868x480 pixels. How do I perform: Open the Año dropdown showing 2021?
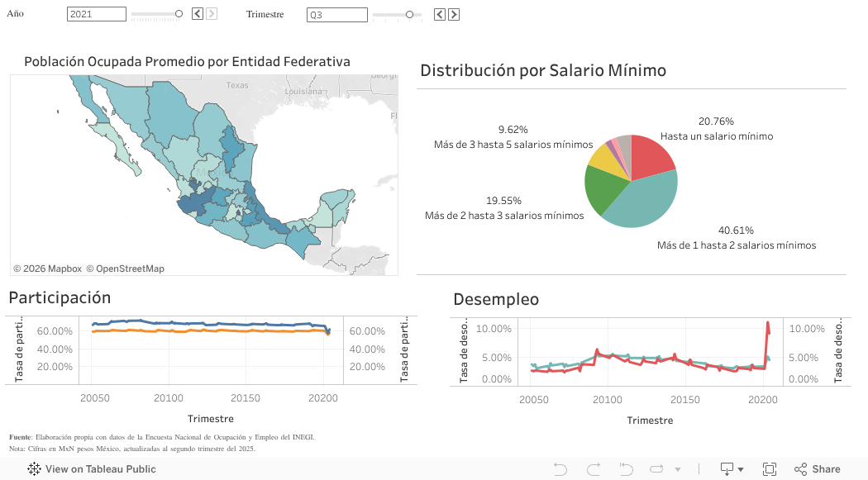[96, 14]
